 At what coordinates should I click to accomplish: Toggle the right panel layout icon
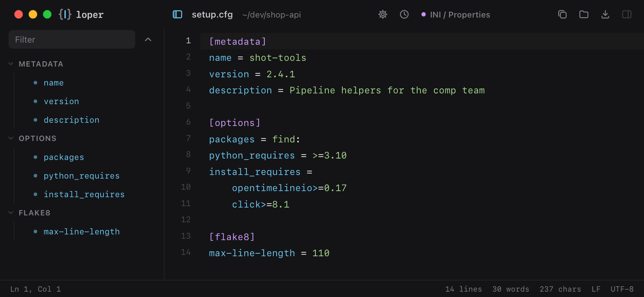pos(627,14)
